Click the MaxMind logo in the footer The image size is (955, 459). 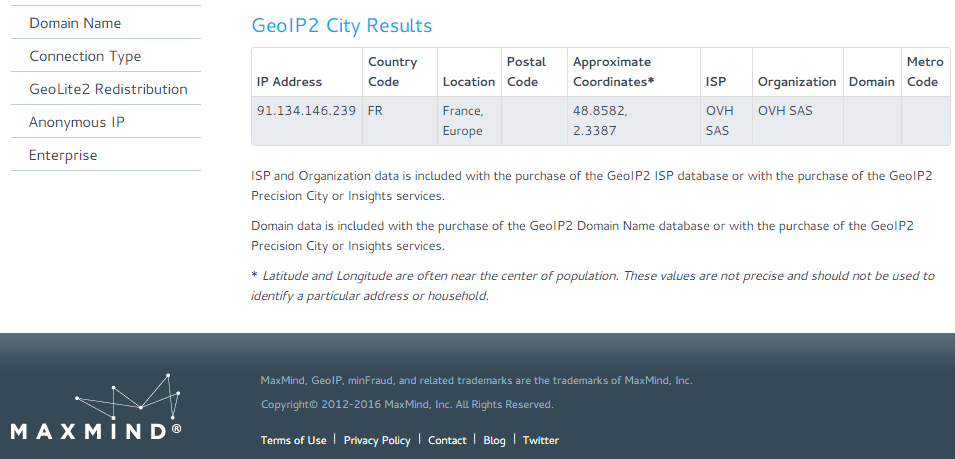(96, 407)
